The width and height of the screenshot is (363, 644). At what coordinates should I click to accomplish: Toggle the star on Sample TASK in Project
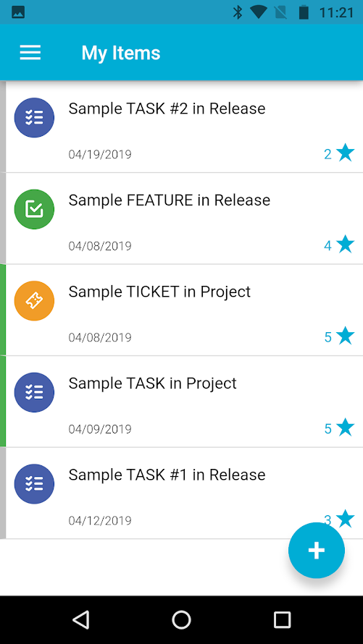(x=346, y=428)
